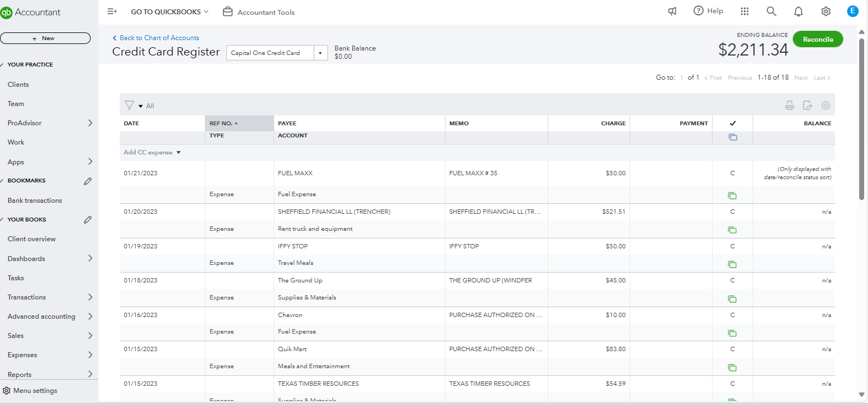Open Tasks in sidebar
This screenshot has height=405, width=868.
pyautogui.click(x=16, y=278)
